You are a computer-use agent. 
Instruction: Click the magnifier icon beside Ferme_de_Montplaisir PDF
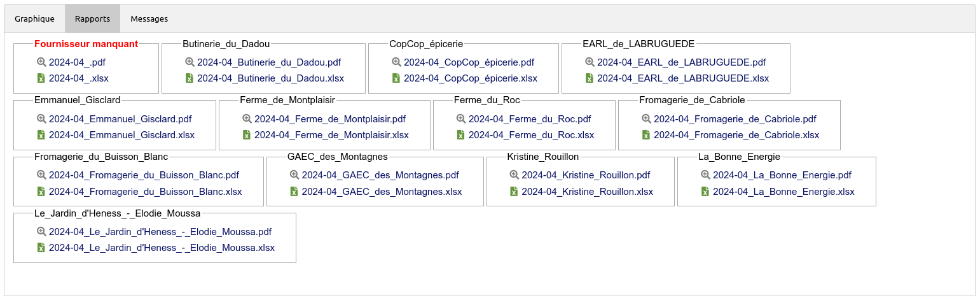pyautogui.click(x=247, y=119)
